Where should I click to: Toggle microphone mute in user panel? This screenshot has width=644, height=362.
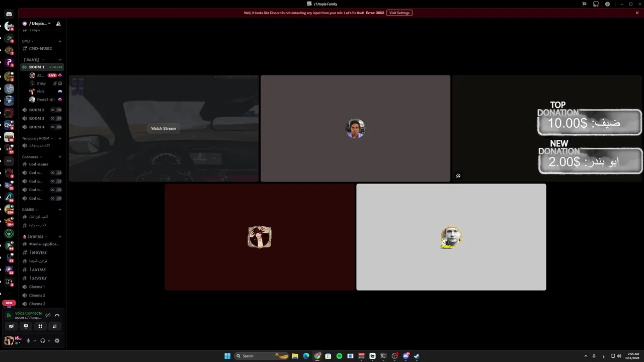click(x=28, y=340)
